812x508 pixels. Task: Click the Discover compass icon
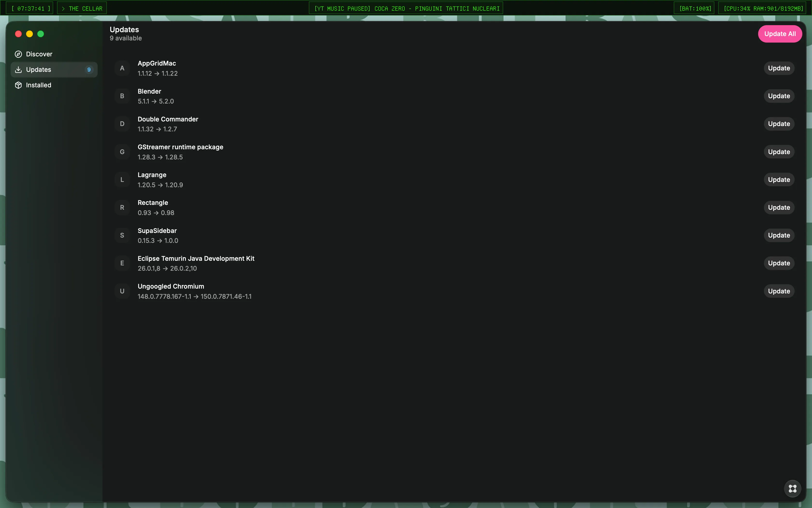click(18, 54)
